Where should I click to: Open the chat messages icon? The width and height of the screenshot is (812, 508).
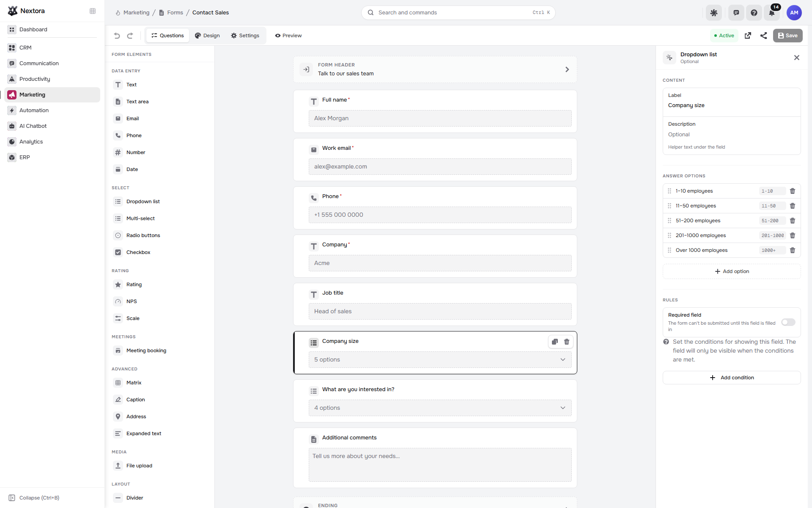tap(736, 13)
